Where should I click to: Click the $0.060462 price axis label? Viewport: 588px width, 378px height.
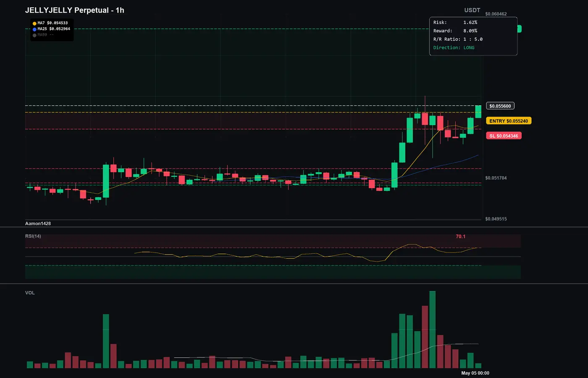pos(496,14)
